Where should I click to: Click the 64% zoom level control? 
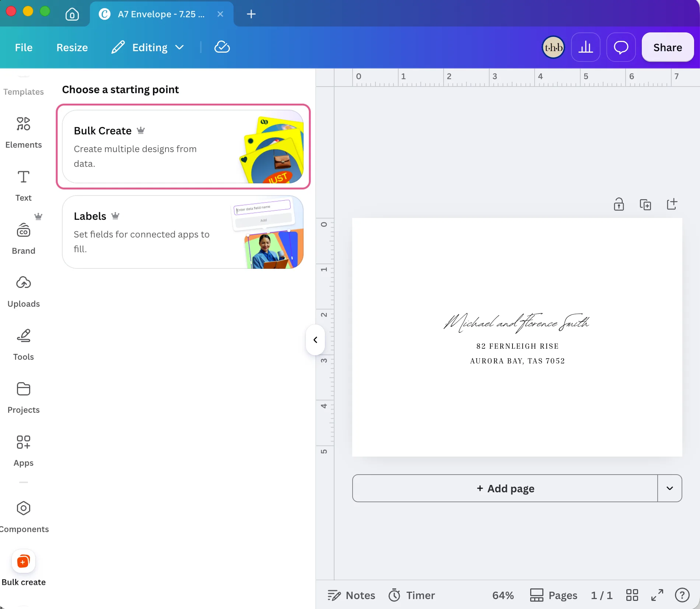pos(503,595)
